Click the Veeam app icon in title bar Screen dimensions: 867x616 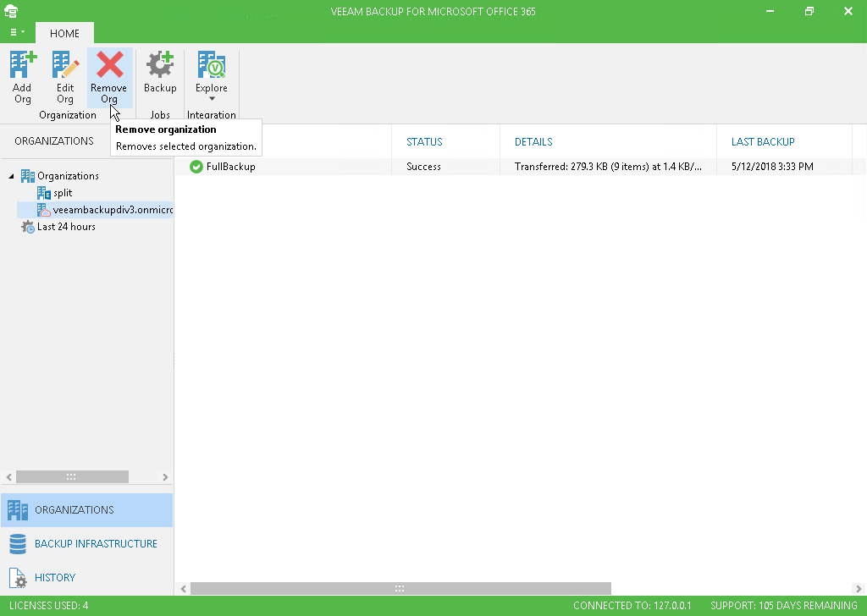(11, 11)
